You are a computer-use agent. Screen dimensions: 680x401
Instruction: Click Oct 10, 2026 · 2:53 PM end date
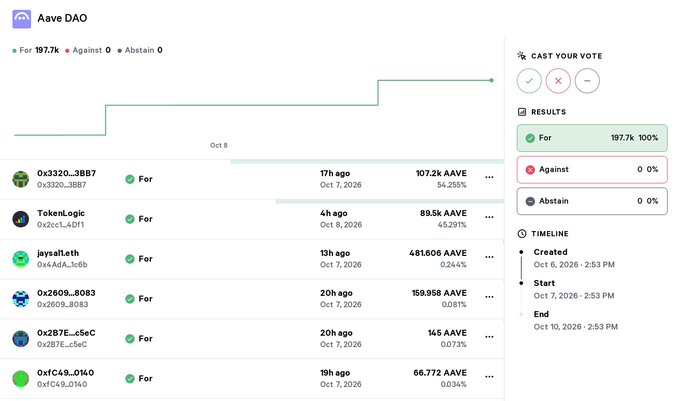coord(575,327)
